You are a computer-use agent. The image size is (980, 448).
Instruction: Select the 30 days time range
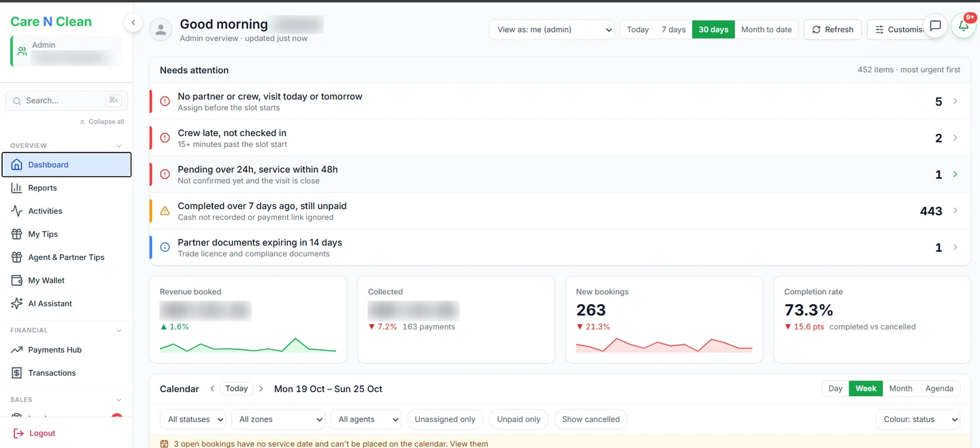[713, 29]
